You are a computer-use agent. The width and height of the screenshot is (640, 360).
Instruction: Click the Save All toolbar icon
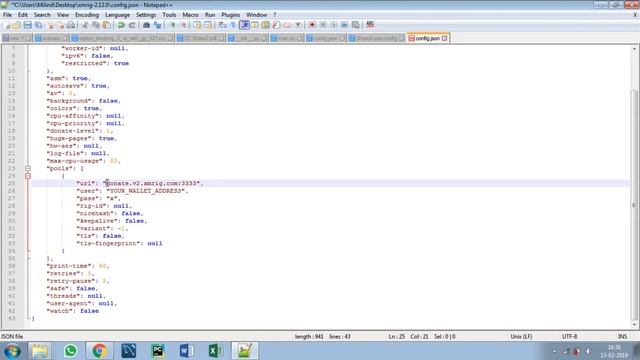coord(38,25)
